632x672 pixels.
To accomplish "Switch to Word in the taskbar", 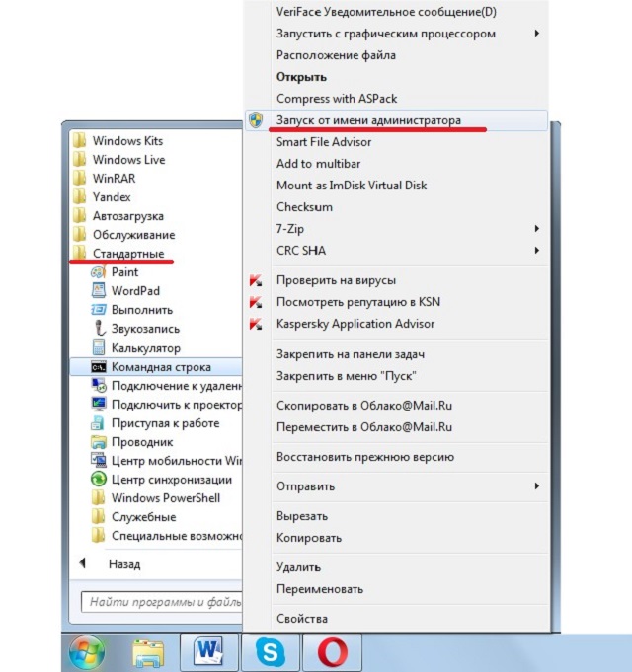I will tap(208, 652).
